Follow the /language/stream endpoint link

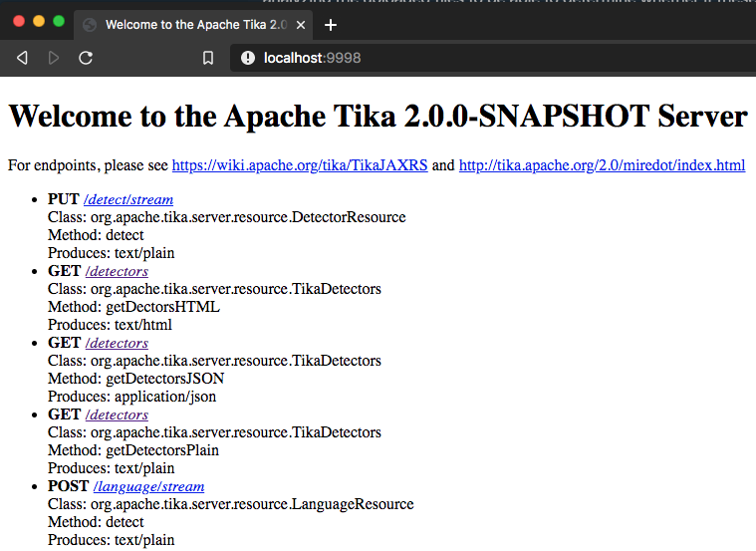(x=148, y=486)
